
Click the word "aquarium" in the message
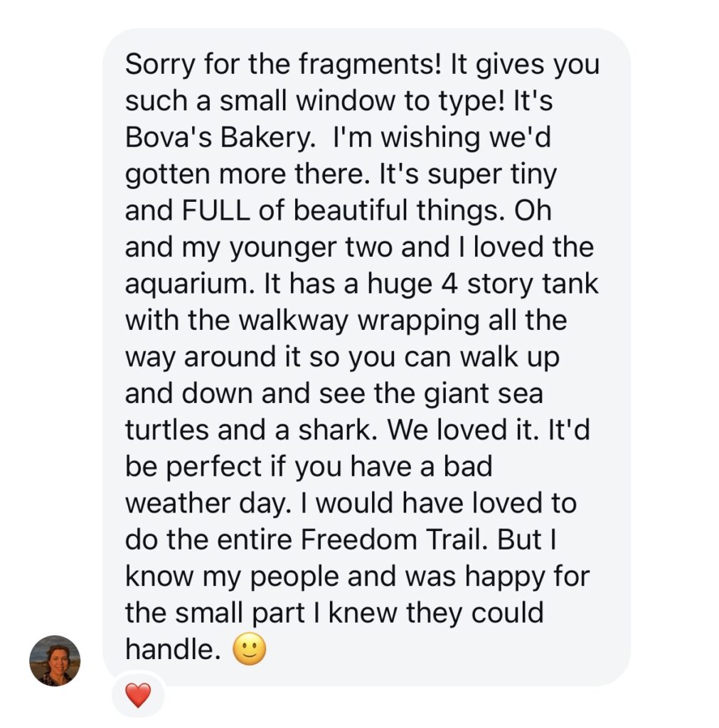188,284
